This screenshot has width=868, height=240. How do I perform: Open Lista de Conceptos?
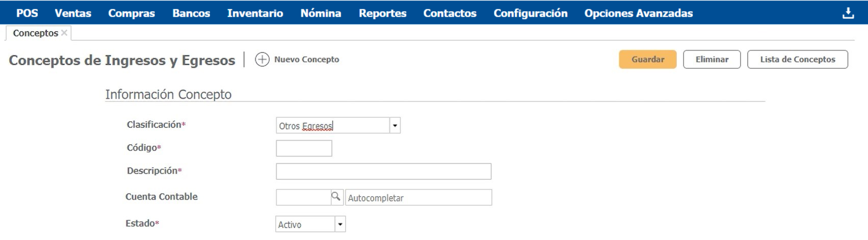[797, 60]
